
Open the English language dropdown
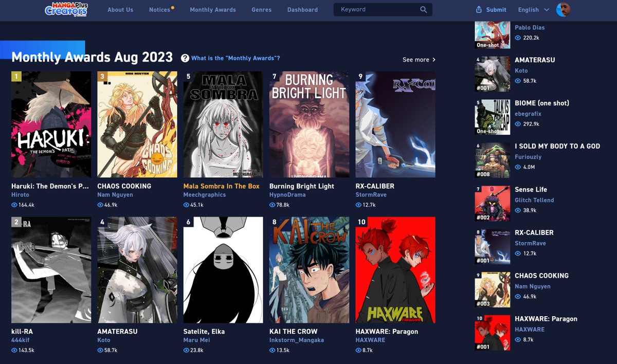click(533, 9)
